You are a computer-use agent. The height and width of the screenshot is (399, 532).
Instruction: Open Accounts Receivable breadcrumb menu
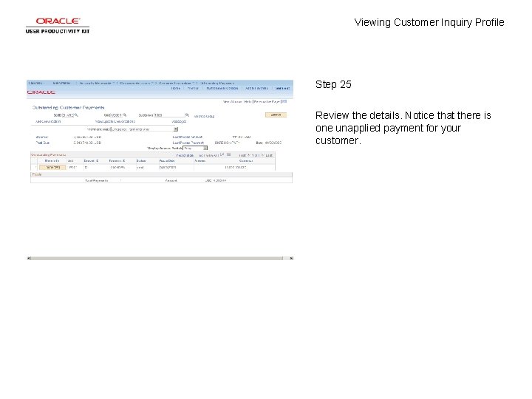(x=95, y=83)
